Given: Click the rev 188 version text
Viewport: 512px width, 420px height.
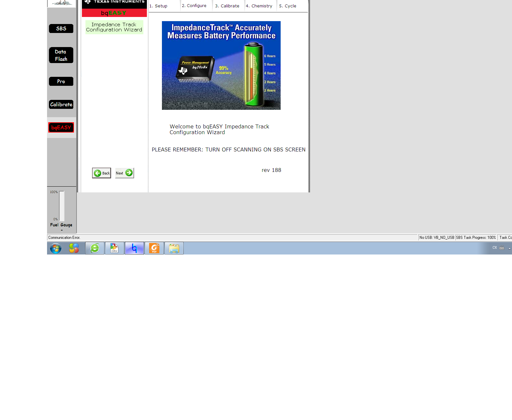Looking at the screenshot, I should pos(271,170).
